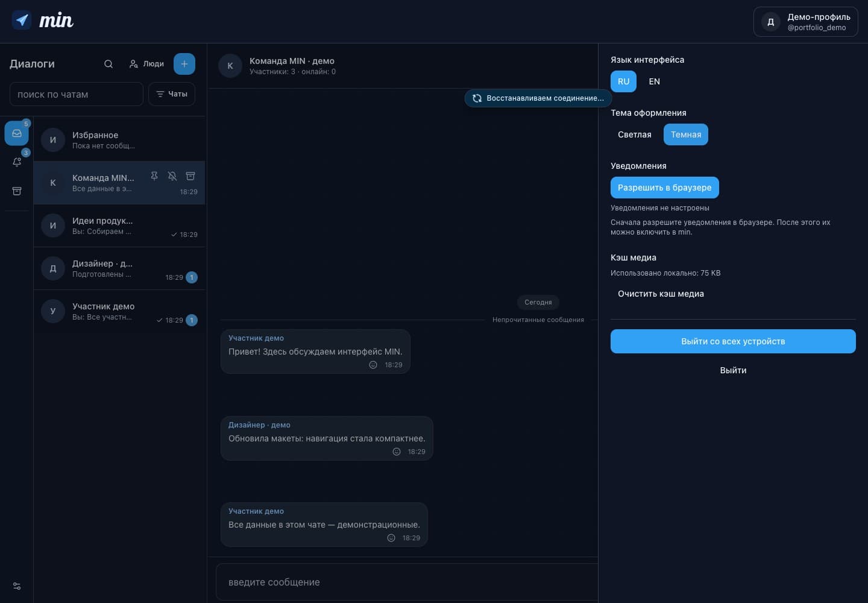This screenshot has width=868, height=603.
Task: Archive the Команда MIN chat
Action: [190, 176]
